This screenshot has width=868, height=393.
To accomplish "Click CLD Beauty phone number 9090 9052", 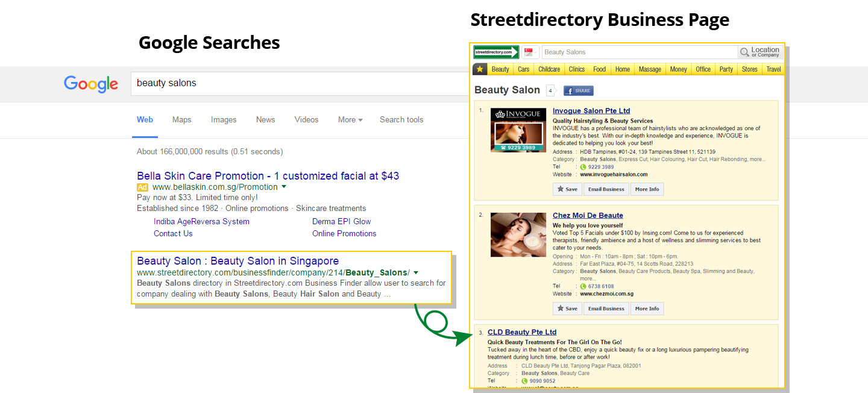I will pyautogui.click(x=542, y=381).
